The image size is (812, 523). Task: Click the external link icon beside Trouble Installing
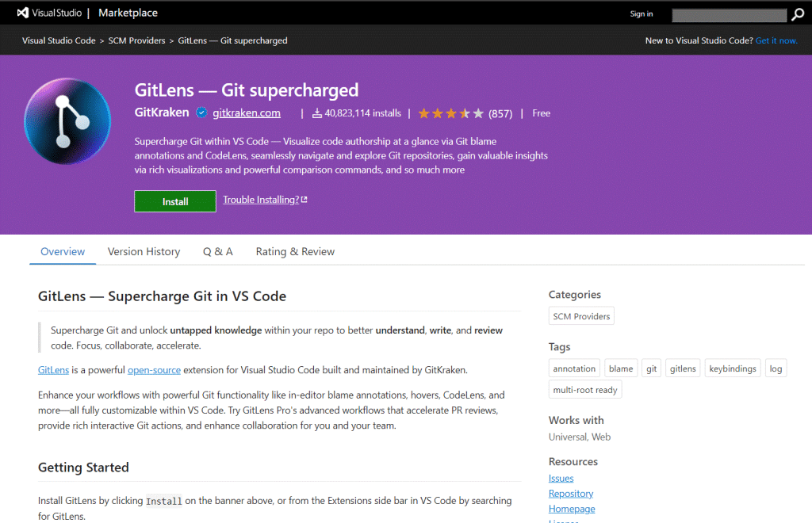coord(304,200)
